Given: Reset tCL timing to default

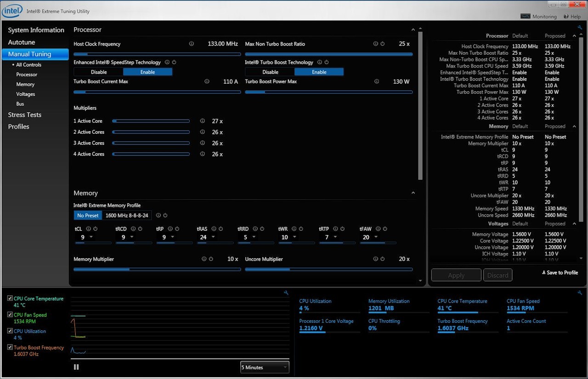Looking at the screenshot, I should [96, 229].
